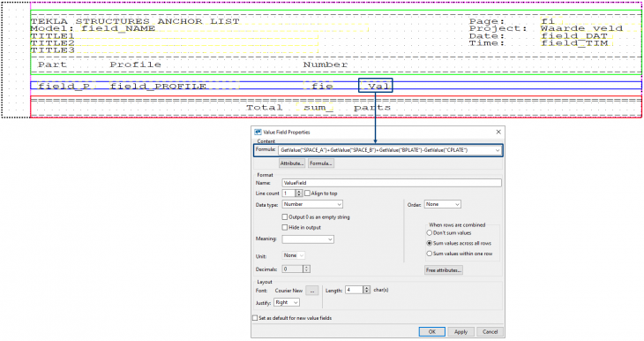Click the Free attributes... button
Screen dimensions: 644x341
tap(444, 270)
